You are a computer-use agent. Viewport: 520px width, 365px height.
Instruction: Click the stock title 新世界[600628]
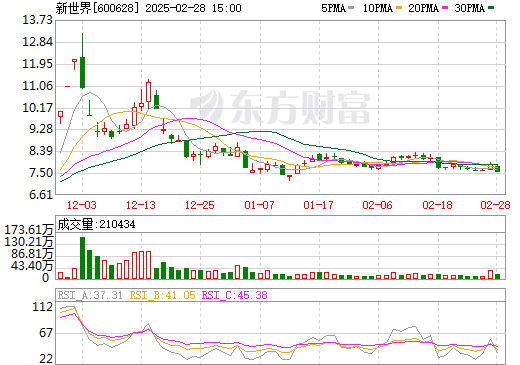97,8
